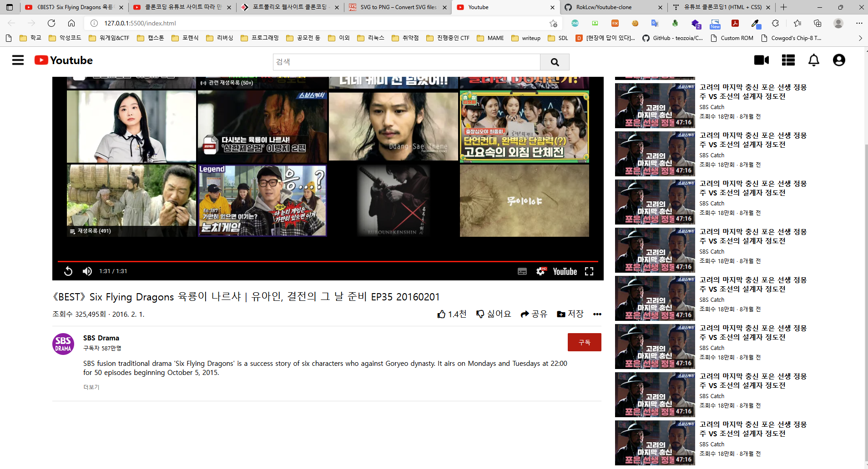Expand description with 더보기
This screenshot has height=469, width=868.
click(x=91, y=387)
